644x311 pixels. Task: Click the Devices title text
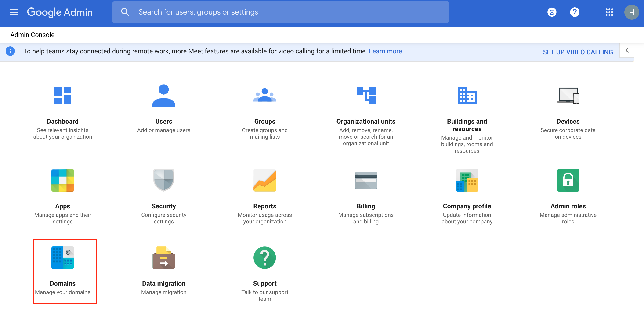tap(568, 122)
